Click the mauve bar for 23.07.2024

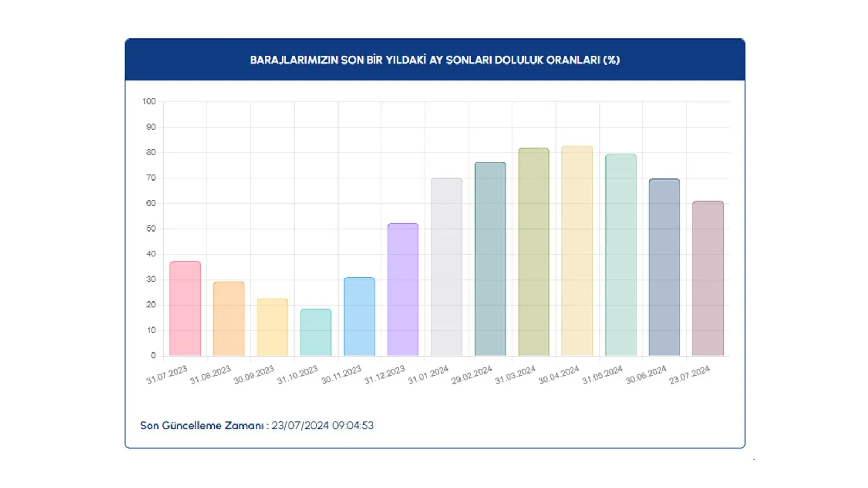point(707,279)
